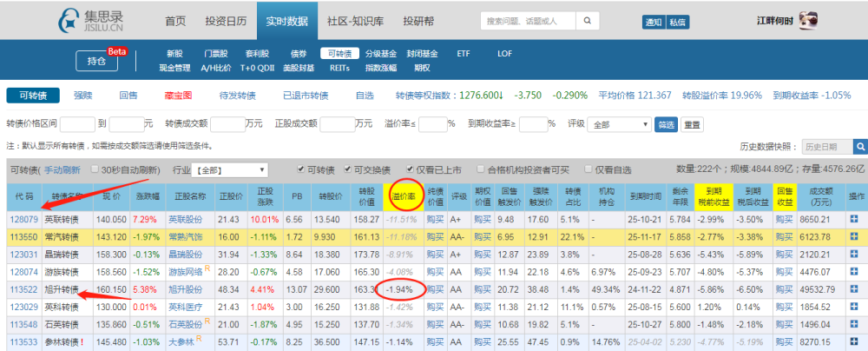Click username 江畔何时
Viewport: 868px width, 351px height.
[x=775, y=21]
